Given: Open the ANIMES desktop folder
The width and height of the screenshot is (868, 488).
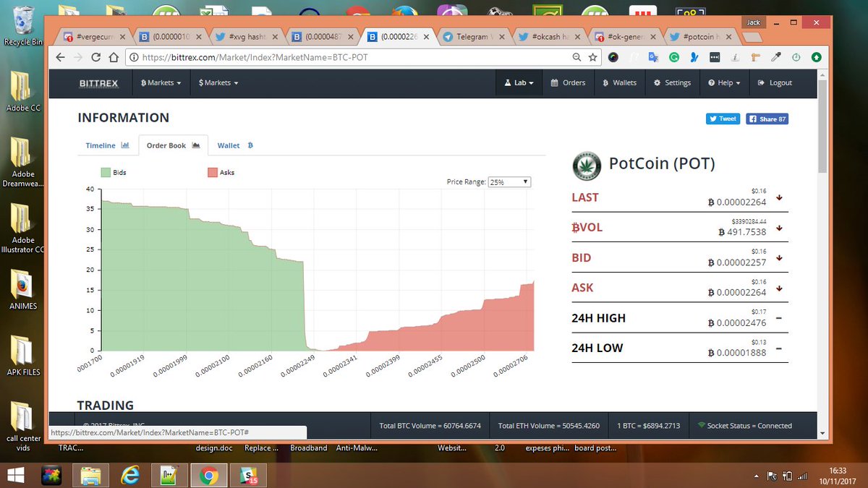Looking at the screenshot, I should [x=22, y=289].
